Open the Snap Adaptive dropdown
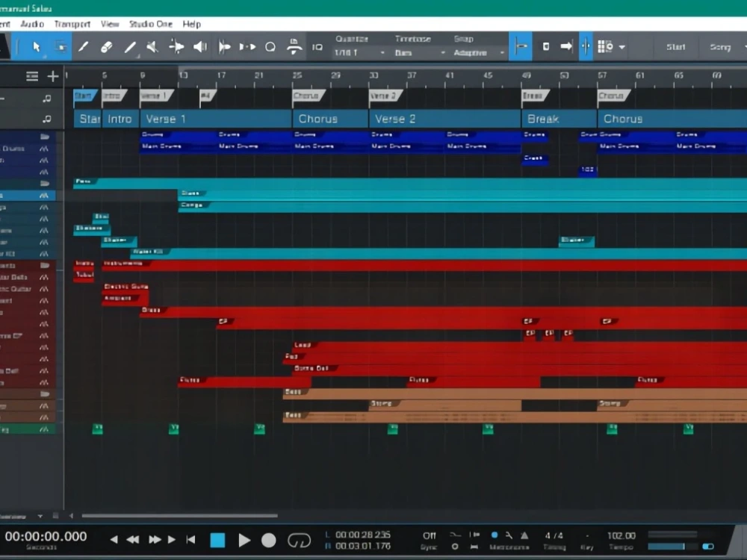The width and height of the screenshot is (747, 560). [478, 52]
